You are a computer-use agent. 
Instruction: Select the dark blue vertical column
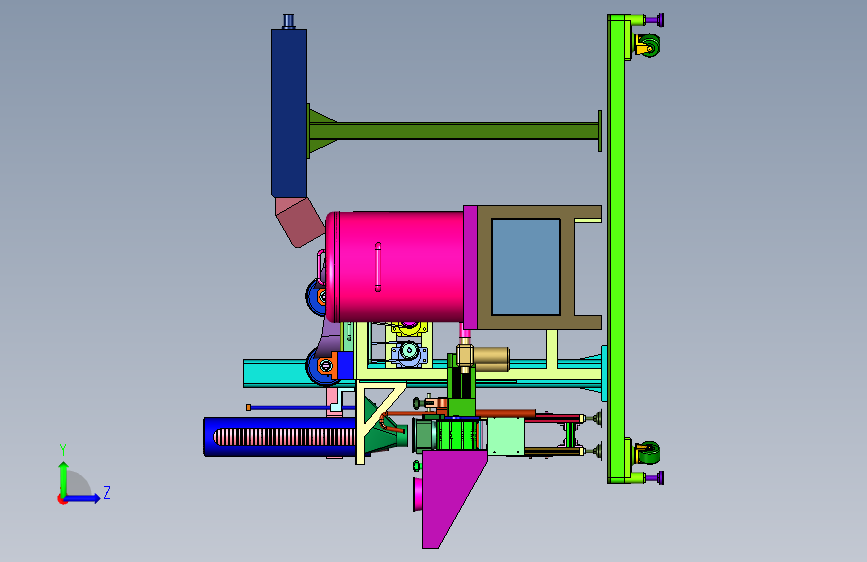tap(289, 113)
